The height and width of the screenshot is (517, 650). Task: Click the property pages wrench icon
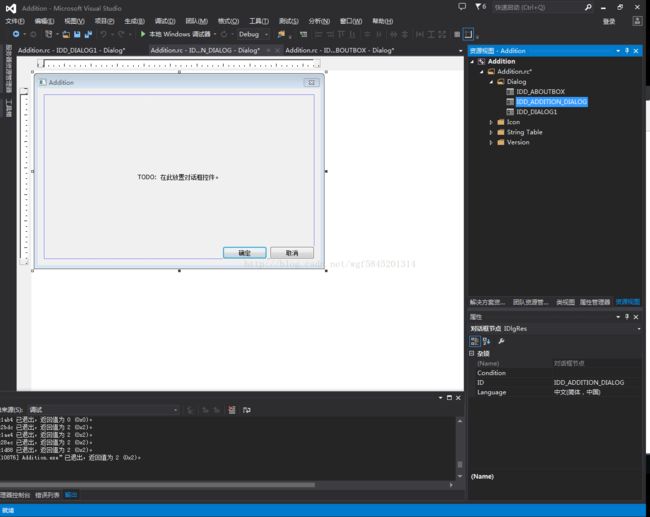(x=501, y=341)
